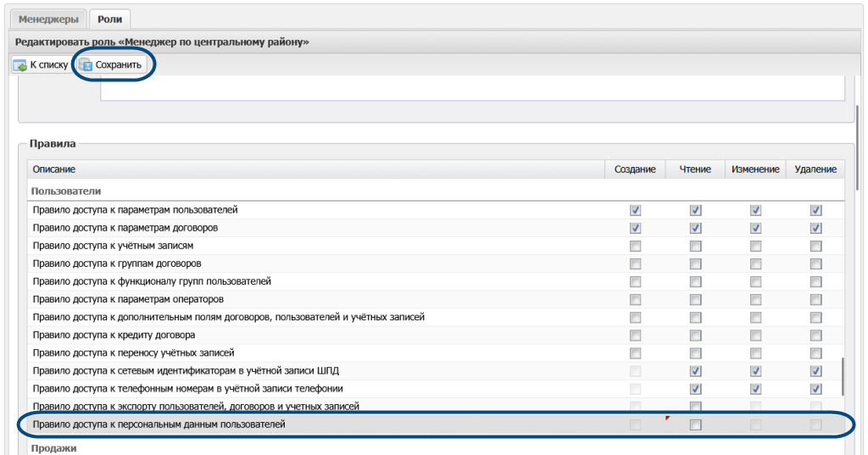The image size is (868, 455).
Task: Select row «Правило доступа к переносу учётных записей»
Action: (133, 352)
